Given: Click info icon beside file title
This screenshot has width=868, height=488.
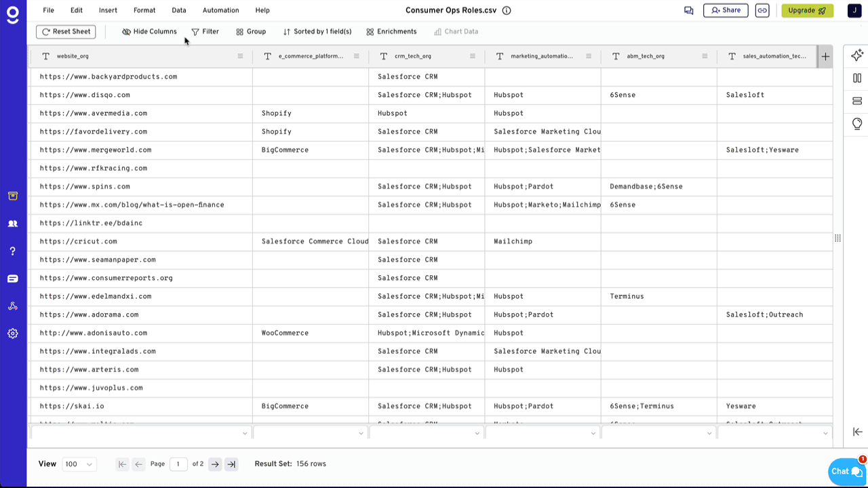Looking at the screenshot, I should 507,11.
